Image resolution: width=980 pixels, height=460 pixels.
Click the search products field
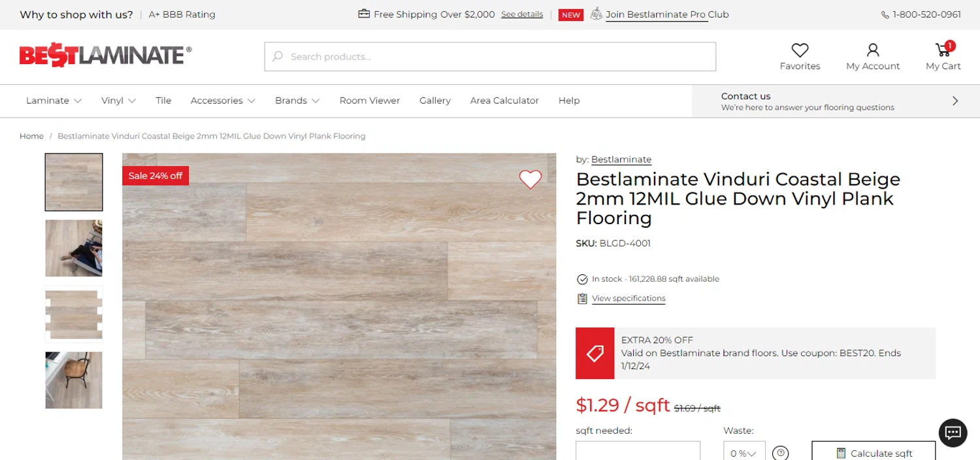point(490,57)
